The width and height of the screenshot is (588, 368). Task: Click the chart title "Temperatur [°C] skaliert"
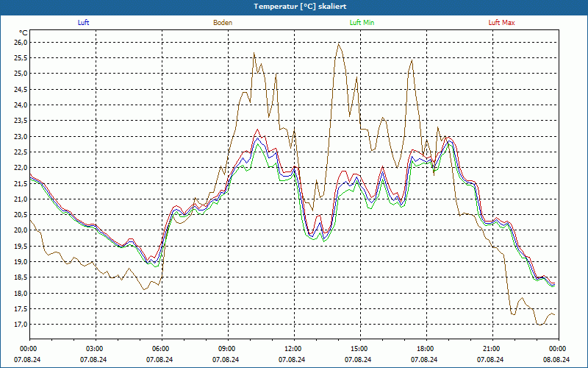click(294, 6)
